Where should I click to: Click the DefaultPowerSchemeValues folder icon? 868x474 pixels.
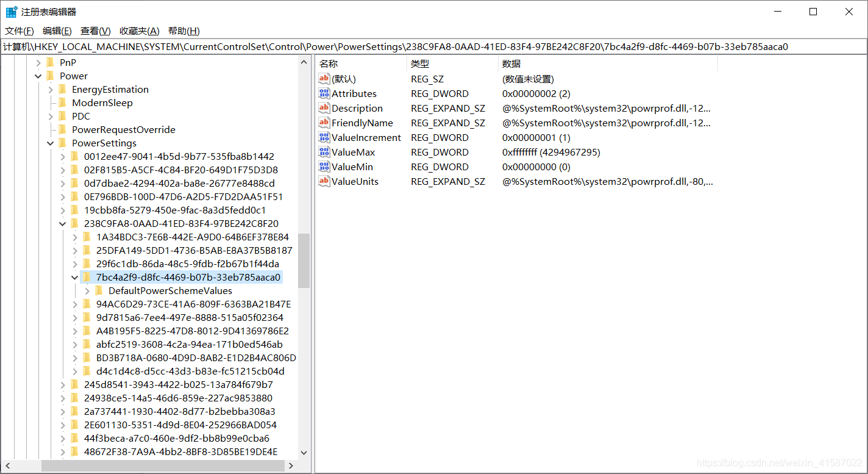(99, 290)
